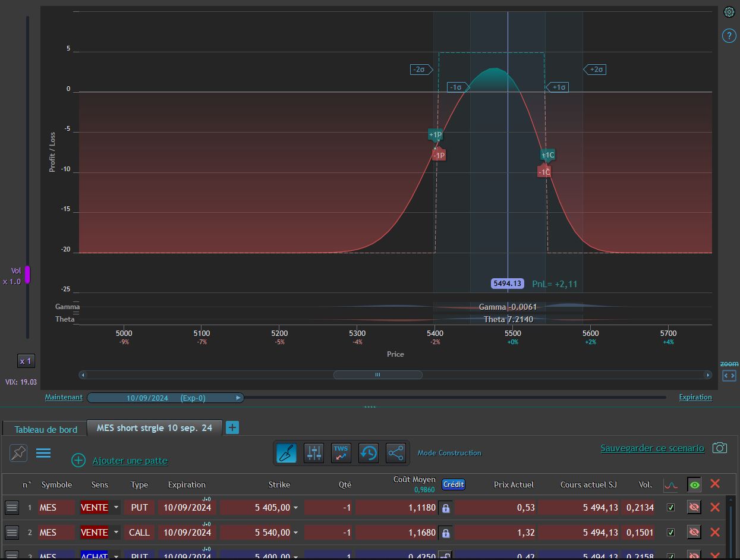740x560 pixels.
Task: Toggle the green eye visibility header icon
Action: (x=694, y=485)
